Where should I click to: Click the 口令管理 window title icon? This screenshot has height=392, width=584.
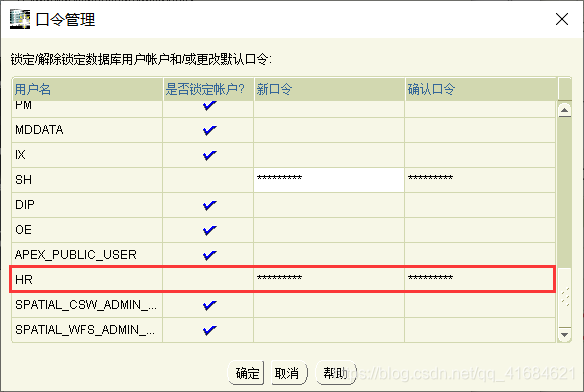click(x=20, y=19)
